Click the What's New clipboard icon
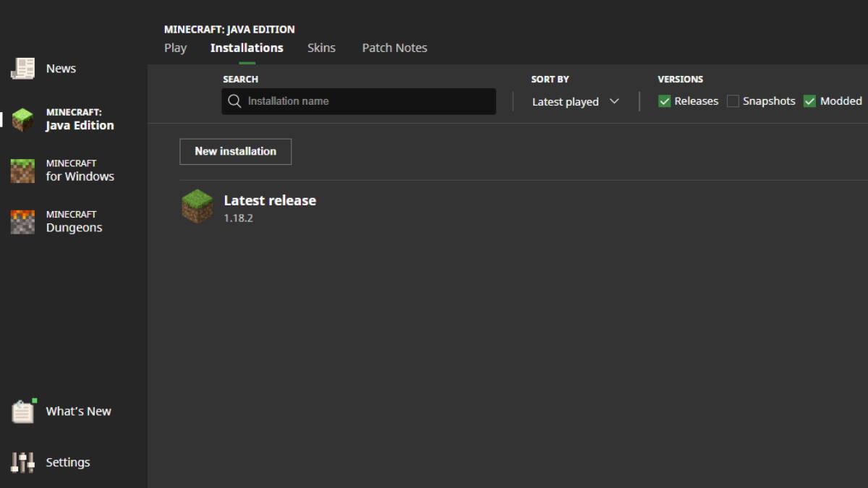Image resolution: width=868 pixels, height=488 pixels. (22, 411)
